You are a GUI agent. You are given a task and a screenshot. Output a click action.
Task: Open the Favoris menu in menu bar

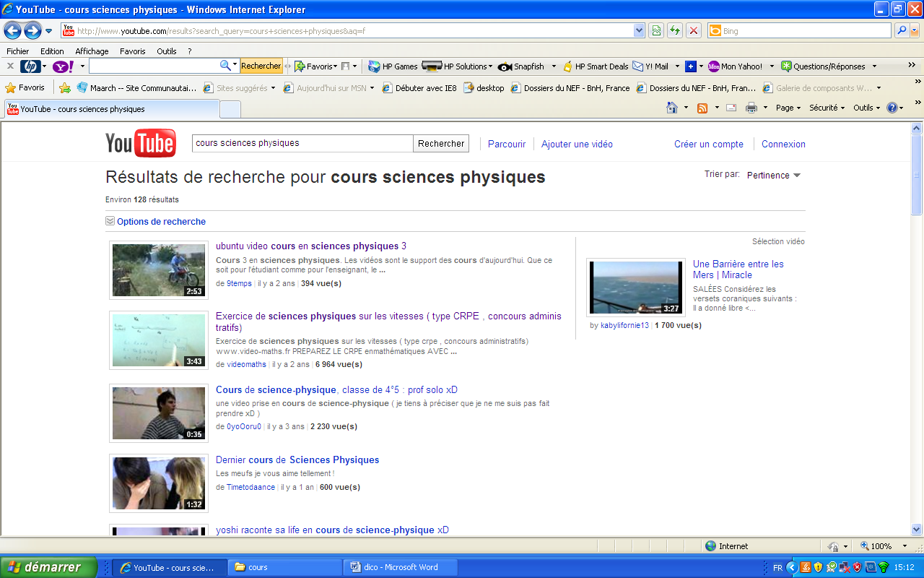[x=133, y=51]
